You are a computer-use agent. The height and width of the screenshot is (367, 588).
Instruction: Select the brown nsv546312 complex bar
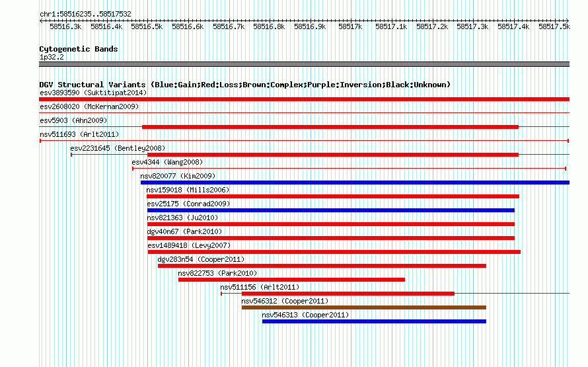(x=364, y=307)
